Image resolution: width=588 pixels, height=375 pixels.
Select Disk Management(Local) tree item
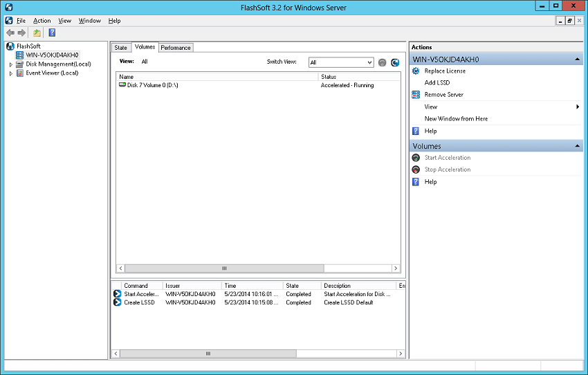[58, 64]
